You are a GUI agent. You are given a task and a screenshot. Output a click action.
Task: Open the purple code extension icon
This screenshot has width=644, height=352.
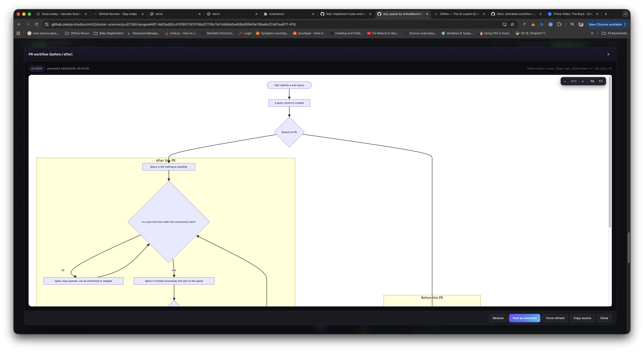[550, 24]
